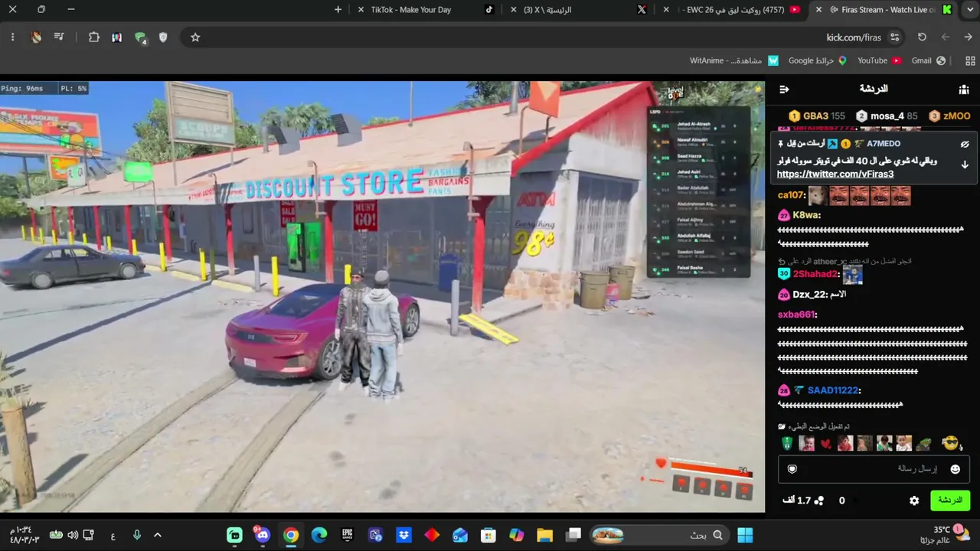Open File Explorer from taskbar
The image size is (980, 551).
[544, 535]
